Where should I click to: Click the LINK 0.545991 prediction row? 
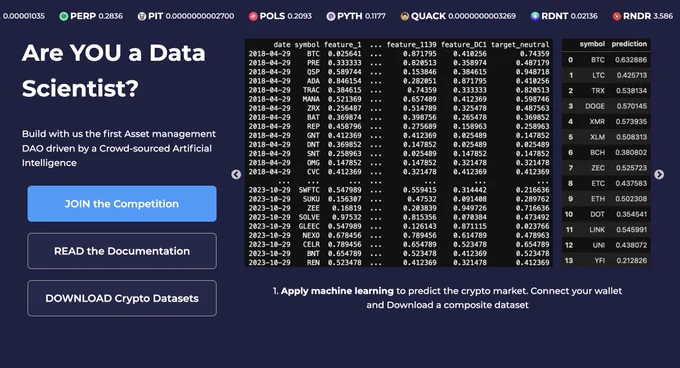coord(606,230)
